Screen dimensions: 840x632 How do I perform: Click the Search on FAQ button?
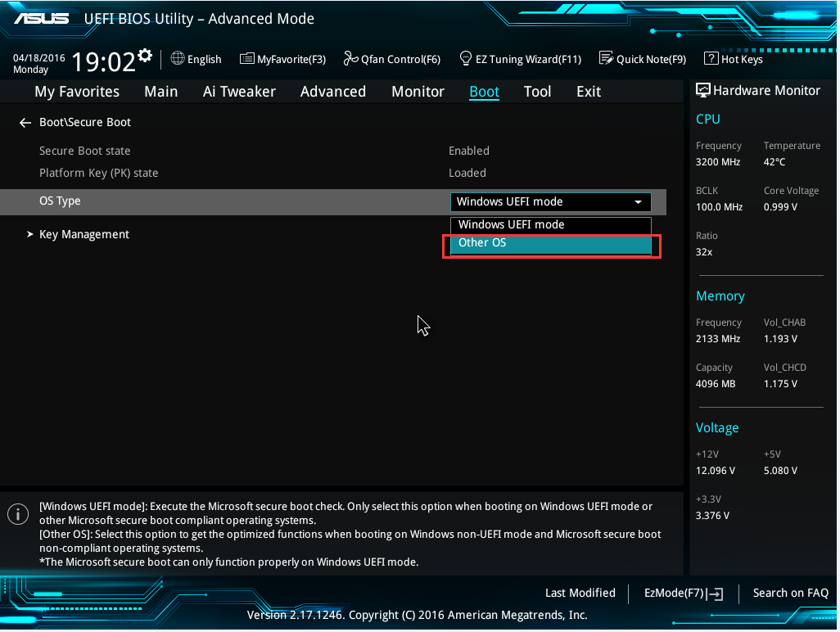(790, 593)
